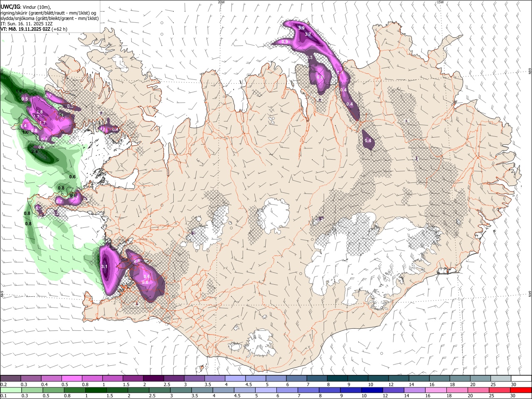Click the 'slydda/snjókoma' legend description line
Image resolution: width=532 pixels, height=399 pixels.
click(49, 18)
